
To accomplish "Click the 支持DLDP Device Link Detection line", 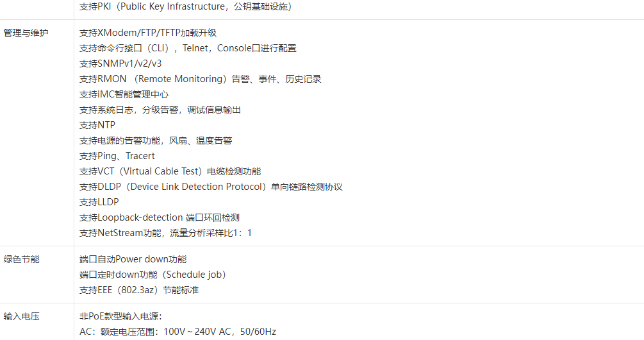I will [x=211, y=187].
